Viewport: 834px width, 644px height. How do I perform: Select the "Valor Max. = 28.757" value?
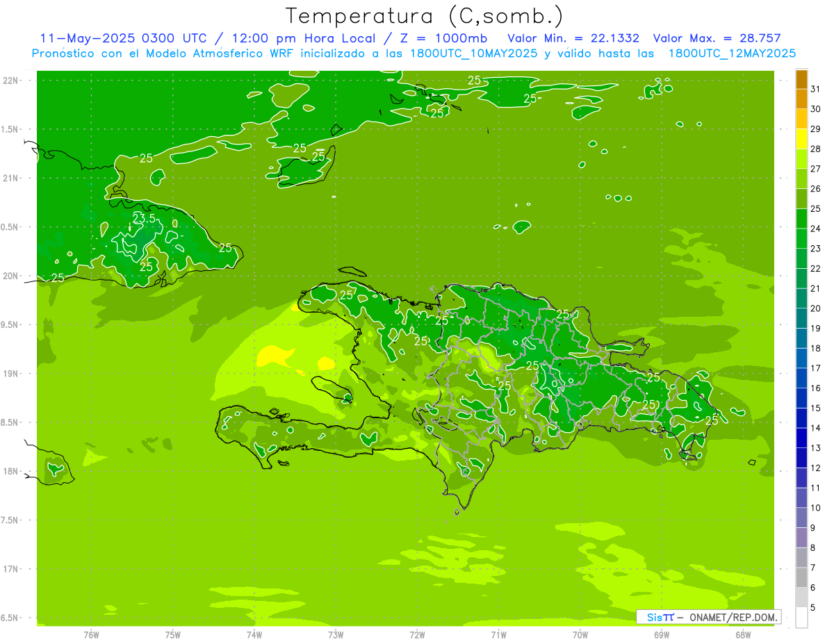point(717,38)
